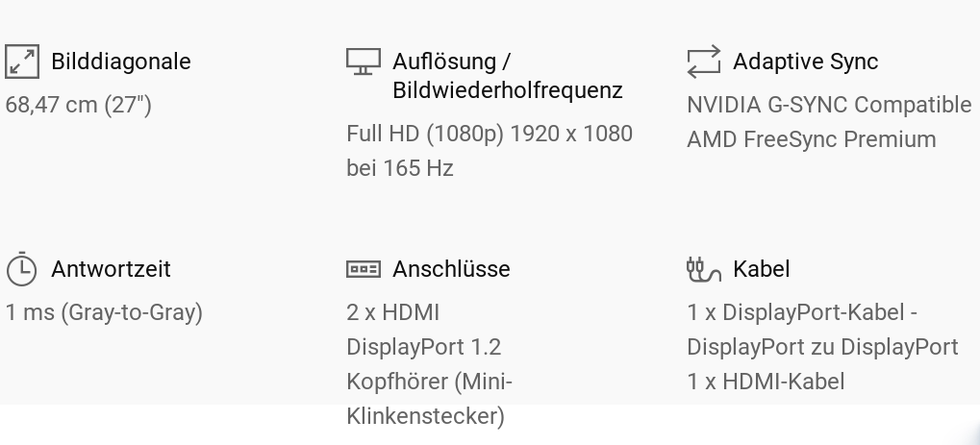Viewport: 980px width, 445px height.
Task: Click the Kabel plug icon
Action: (x=703, y=269)
